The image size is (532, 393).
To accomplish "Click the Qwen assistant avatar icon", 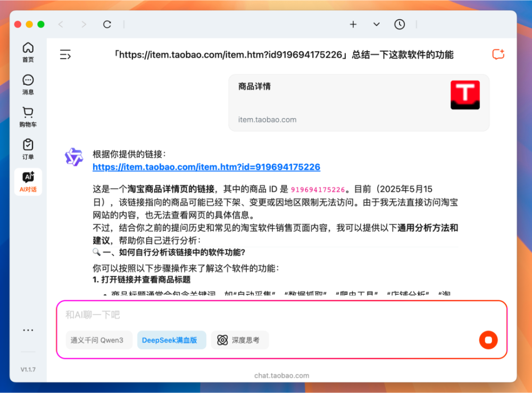I will [73, 157].
